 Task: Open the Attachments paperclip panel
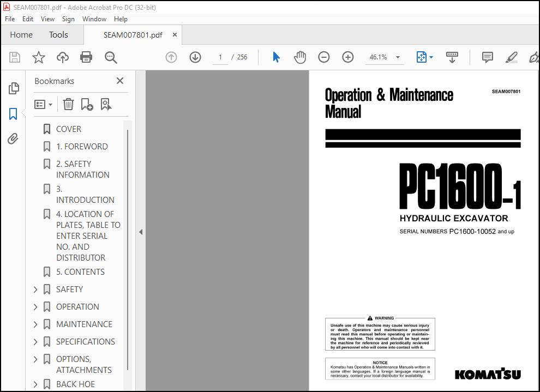point(13,139)
